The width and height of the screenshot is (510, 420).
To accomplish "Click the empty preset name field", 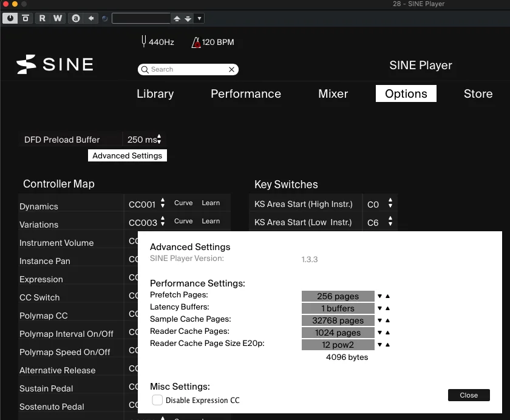I will [x=141, y=18].
